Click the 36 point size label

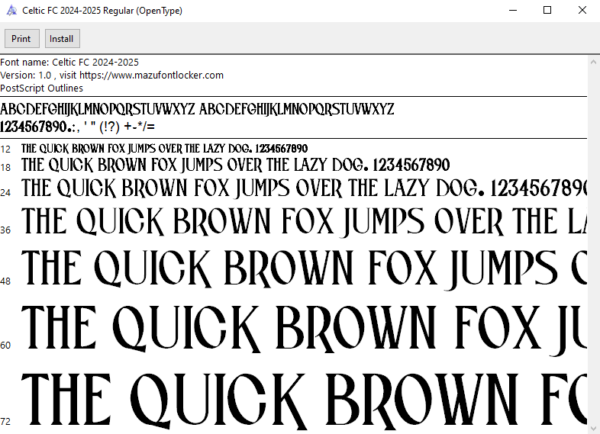5,230
